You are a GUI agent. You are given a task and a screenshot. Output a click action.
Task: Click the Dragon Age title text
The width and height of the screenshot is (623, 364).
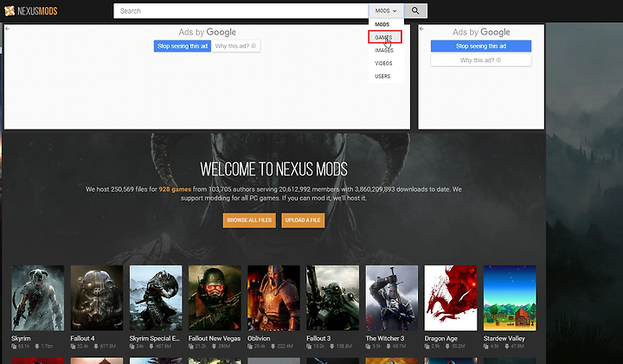(441, 339)
